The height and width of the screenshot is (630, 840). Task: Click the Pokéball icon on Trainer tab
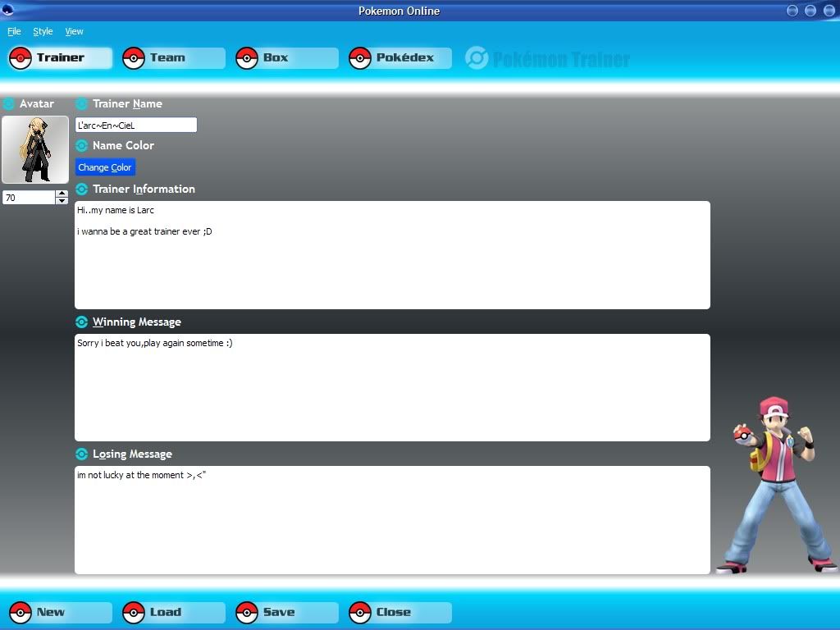pos(21,58)
